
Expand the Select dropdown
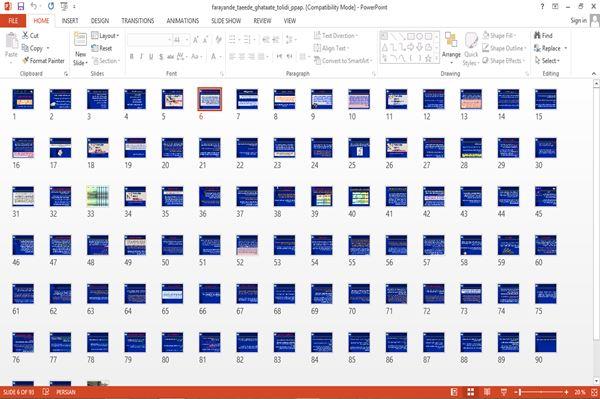(547, 60)
